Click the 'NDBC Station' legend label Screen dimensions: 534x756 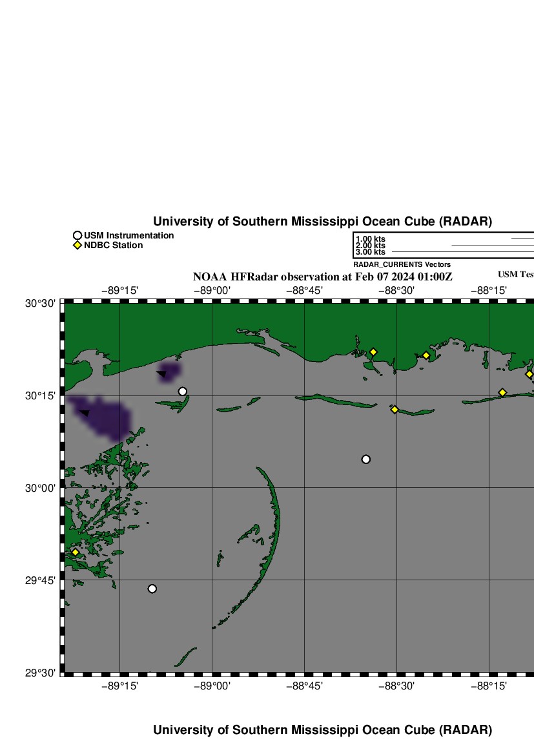(113, 246)
